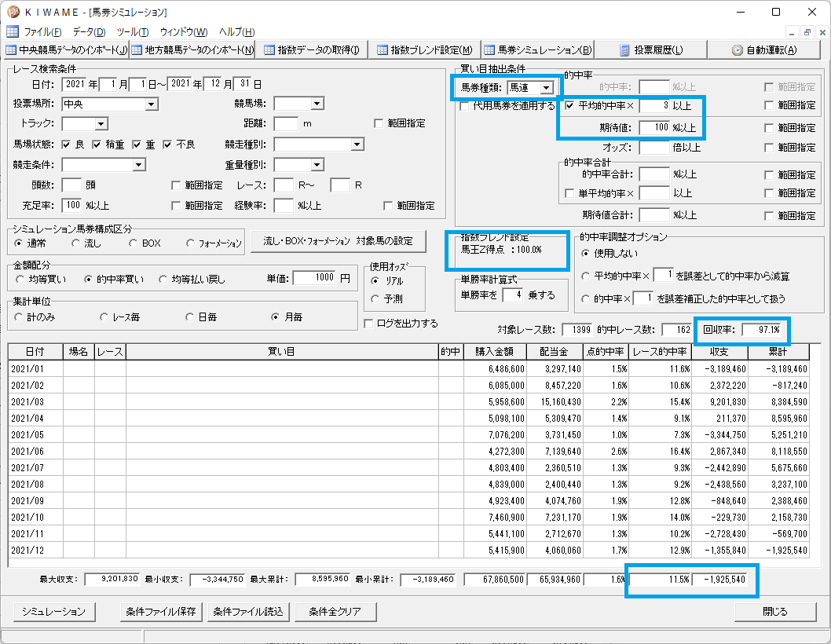Image resolution: width=831 pixels, height=644 pixels.
Task: Open 指数データの取得 toolbar button
Action: pos(312,50)
